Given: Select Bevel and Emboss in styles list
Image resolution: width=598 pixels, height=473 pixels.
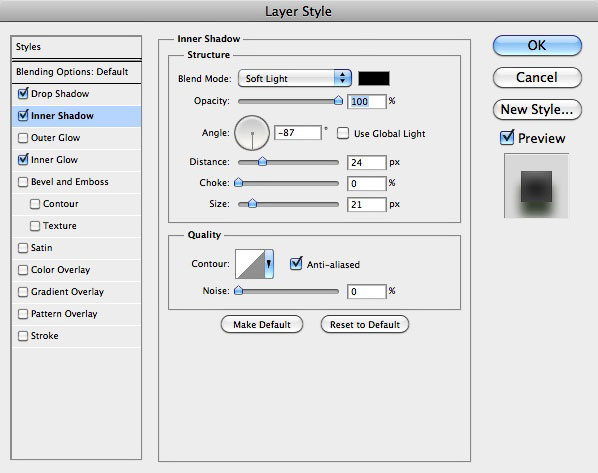Looking at the screenshot, I should (x=69, y=182).
